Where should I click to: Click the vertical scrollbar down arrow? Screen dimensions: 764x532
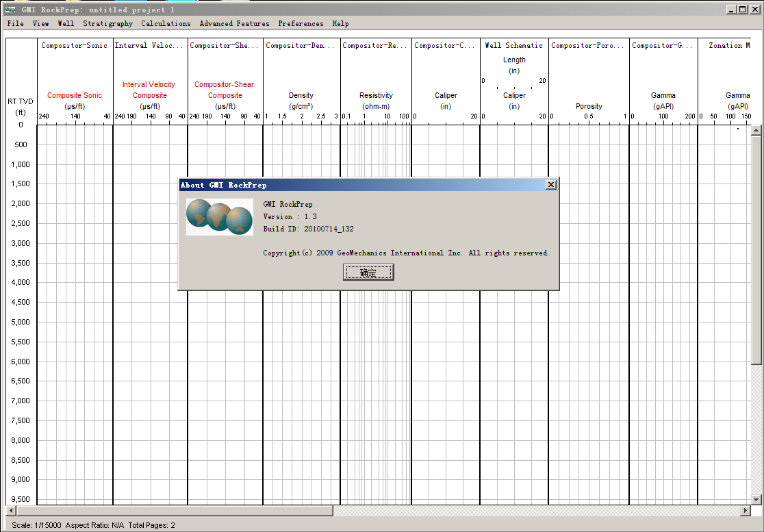pyautogui.click(x=756, y=499)
